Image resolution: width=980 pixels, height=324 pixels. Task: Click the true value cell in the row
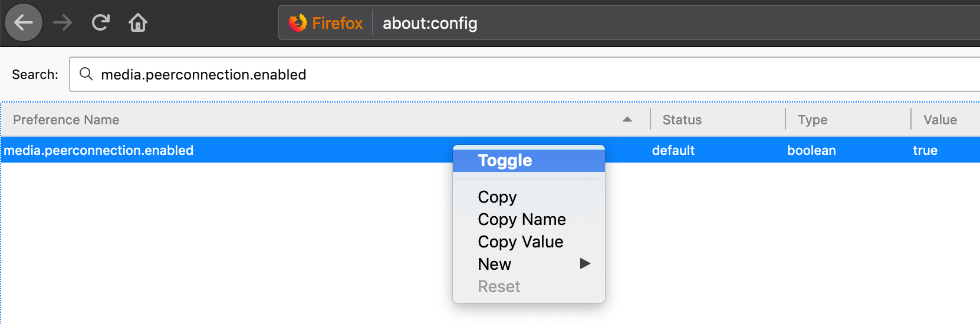[x=925, y=150]
